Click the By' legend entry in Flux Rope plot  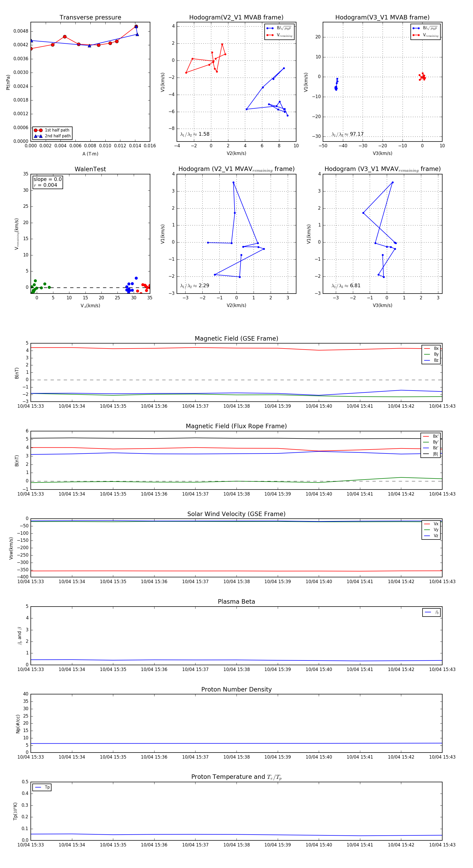click(x=431, y=442)
